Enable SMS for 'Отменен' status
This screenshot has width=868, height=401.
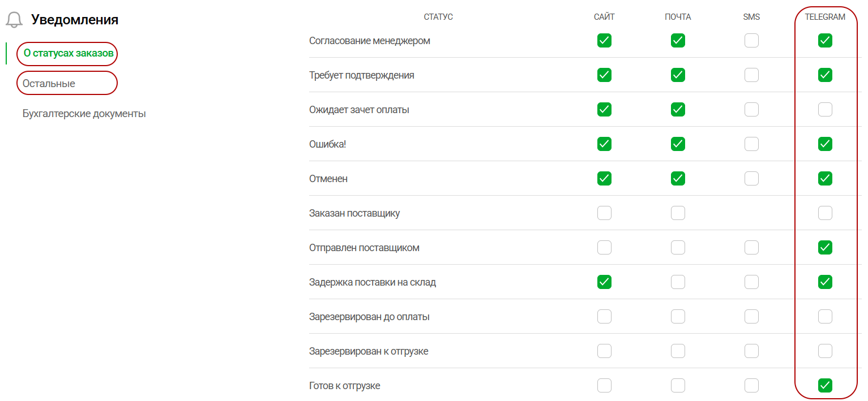(751, 179)
